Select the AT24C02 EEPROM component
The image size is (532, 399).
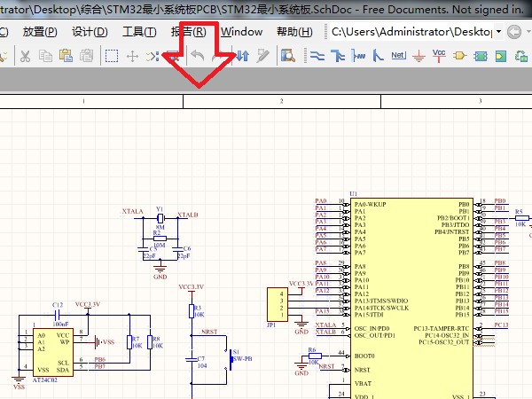53,353
